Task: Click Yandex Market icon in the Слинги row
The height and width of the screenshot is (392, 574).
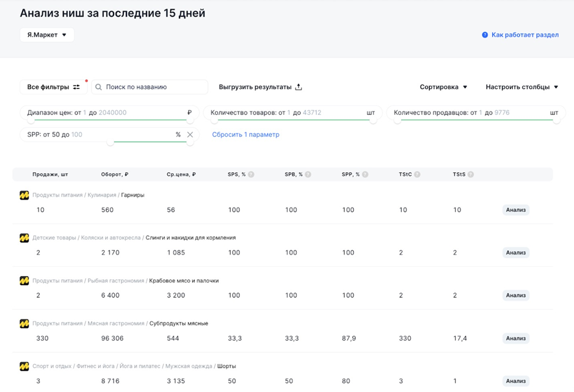Action: (24, 238)
